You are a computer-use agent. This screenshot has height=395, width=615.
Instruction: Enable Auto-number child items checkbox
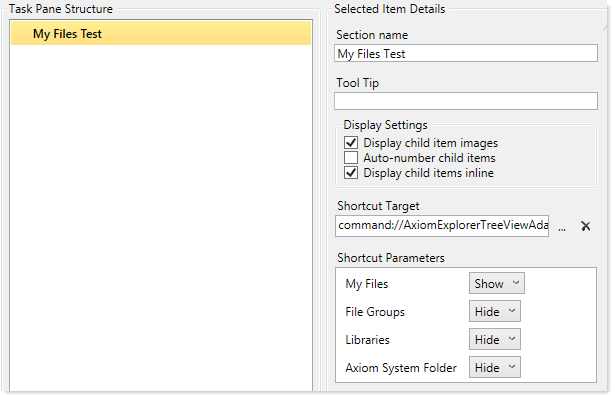tap(351, 158)
